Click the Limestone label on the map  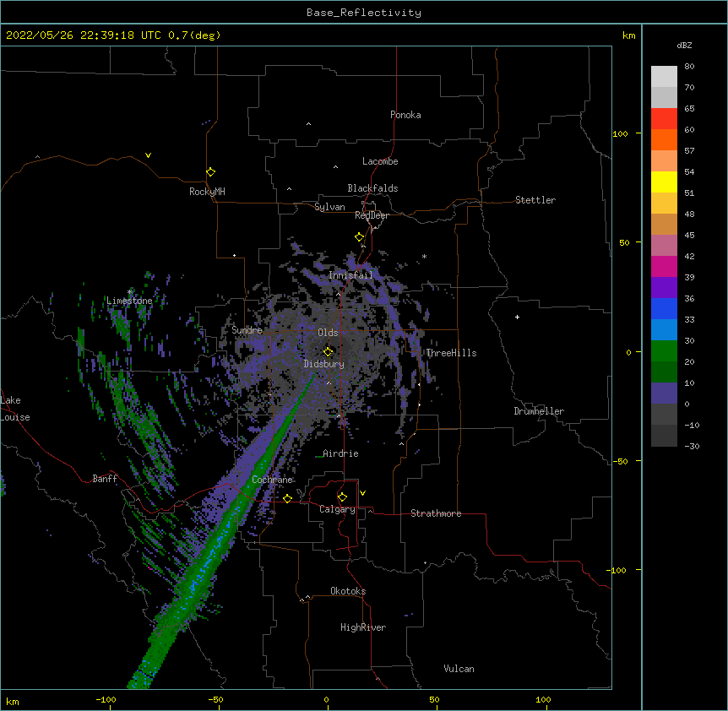[129, 301]
